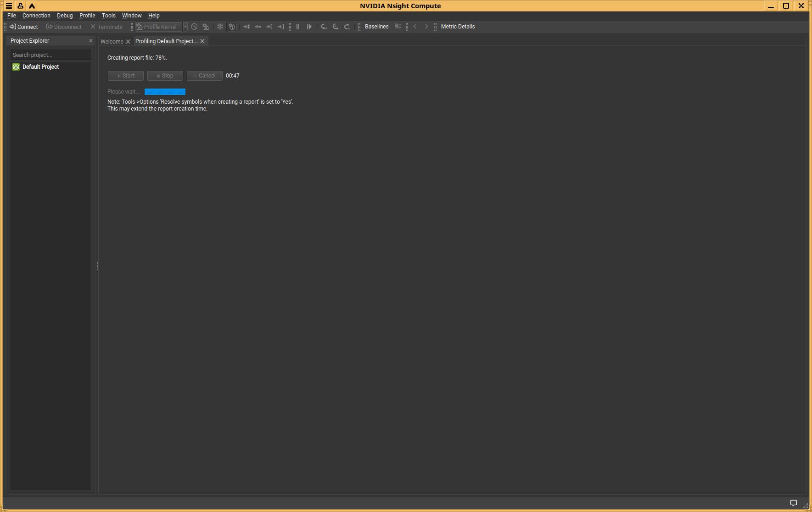Viewport: 812px width, 512px height.
Task: Click the icon right of Baselines
Action: [x=398, y=27]
